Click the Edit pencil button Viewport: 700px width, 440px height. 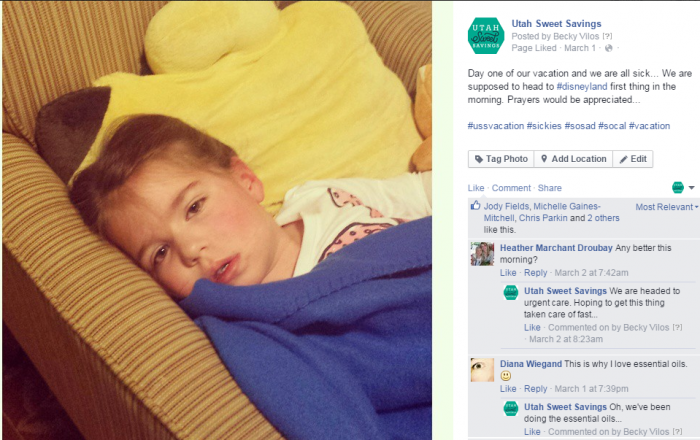click(x=633, y=159)
